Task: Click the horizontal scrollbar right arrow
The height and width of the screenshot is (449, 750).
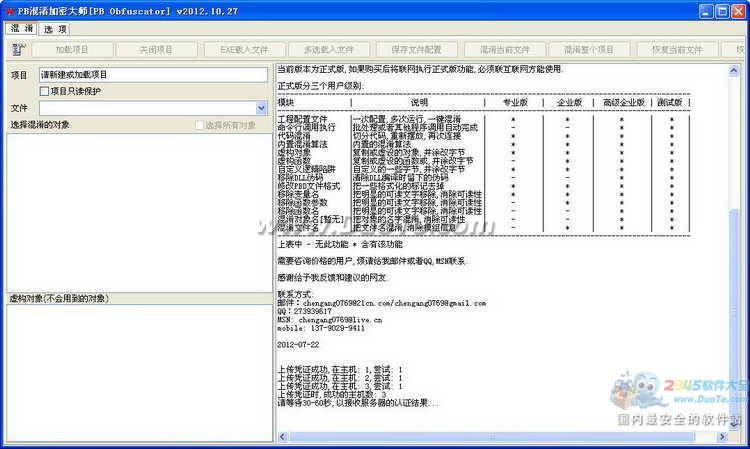Action: coord(722,436)
